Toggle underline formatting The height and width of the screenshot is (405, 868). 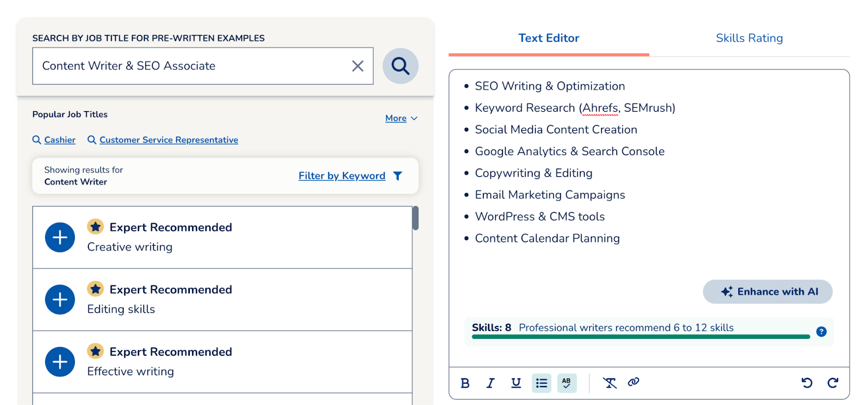tap(516, 383)
